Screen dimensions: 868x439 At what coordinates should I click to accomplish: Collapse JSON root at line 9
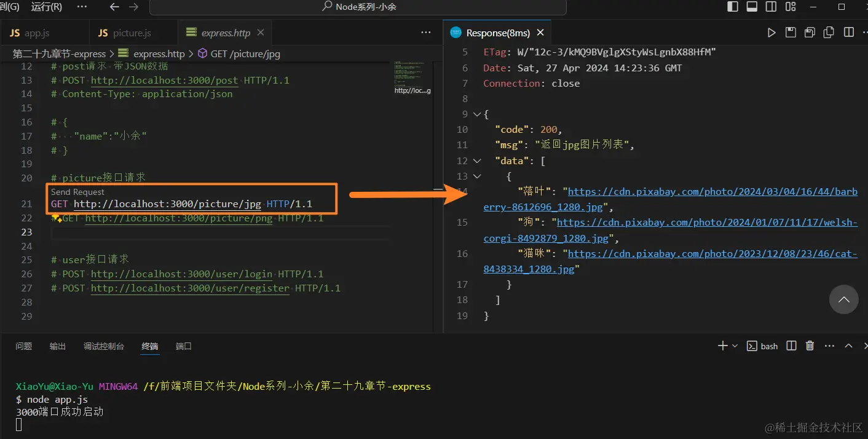click(477, 114)
